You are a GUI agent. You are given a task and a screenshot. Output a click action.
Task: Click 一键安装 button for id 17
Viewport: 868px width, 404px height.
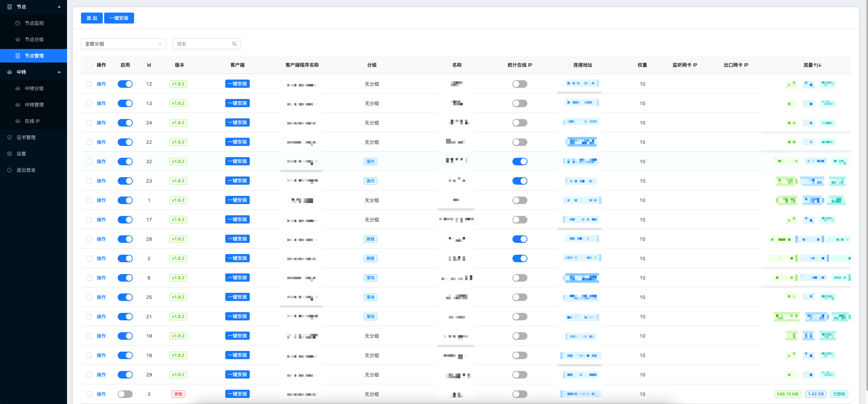click(238, 220)
